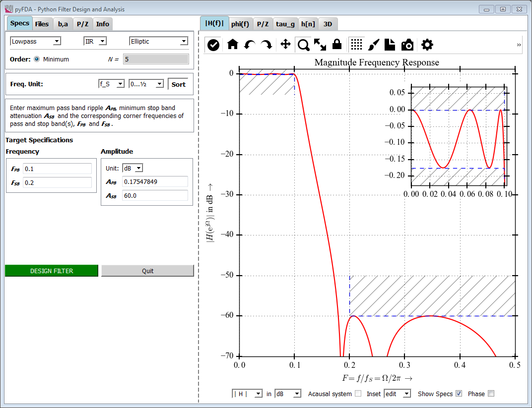Open the 0...½ frequency range dropdown
Screen dimensions: 532x408
click(x=146, y=84)
